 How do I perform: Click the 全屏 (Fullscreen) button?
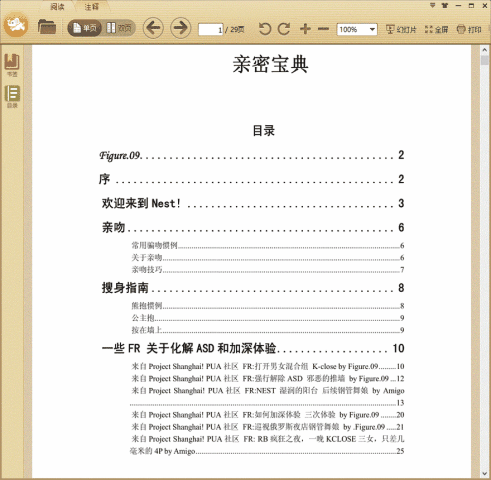pyautogui.click(x=436, y=30)
